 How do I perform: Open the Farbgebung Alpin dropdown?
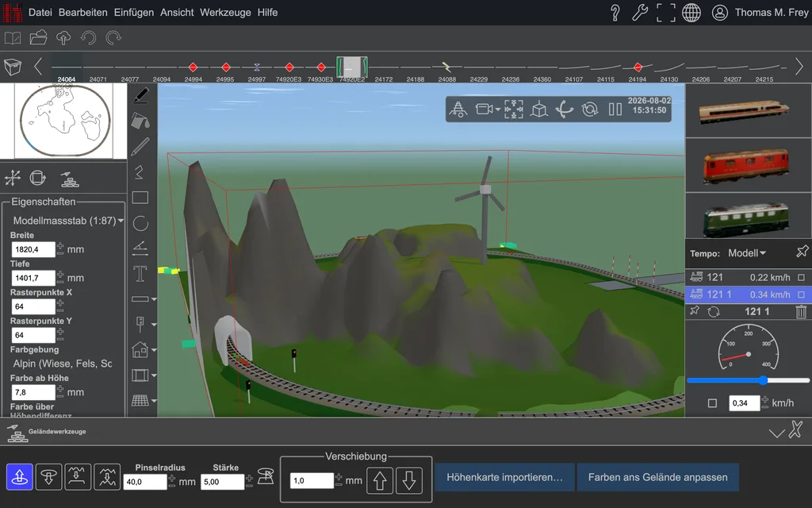tap(63, 364)
